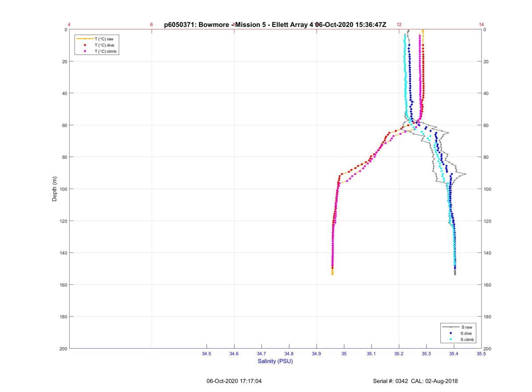
Task: Click the right depth axis label 200
Action: click(488, 349)
